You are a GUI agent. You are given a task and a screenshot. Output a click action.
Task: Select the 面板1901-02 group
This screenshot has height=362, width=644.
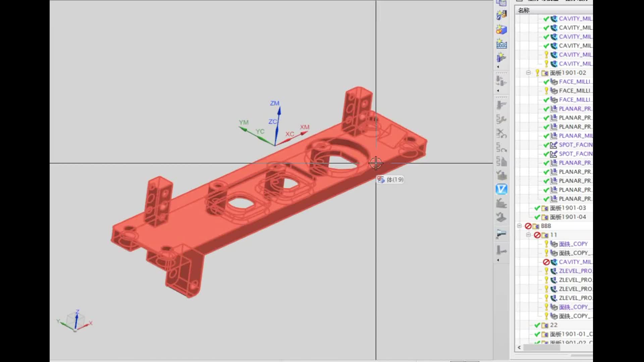click(x=568, y=73)
